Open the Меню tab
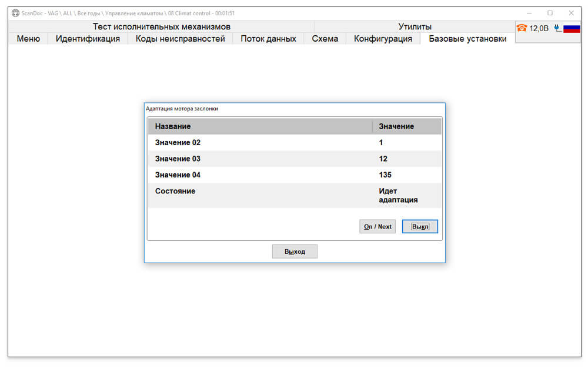 (28, 39)
